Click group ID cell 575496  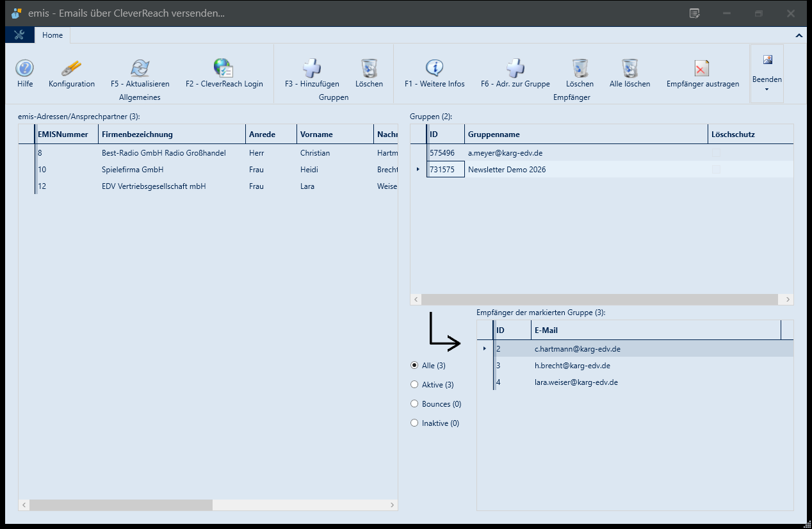445,153
